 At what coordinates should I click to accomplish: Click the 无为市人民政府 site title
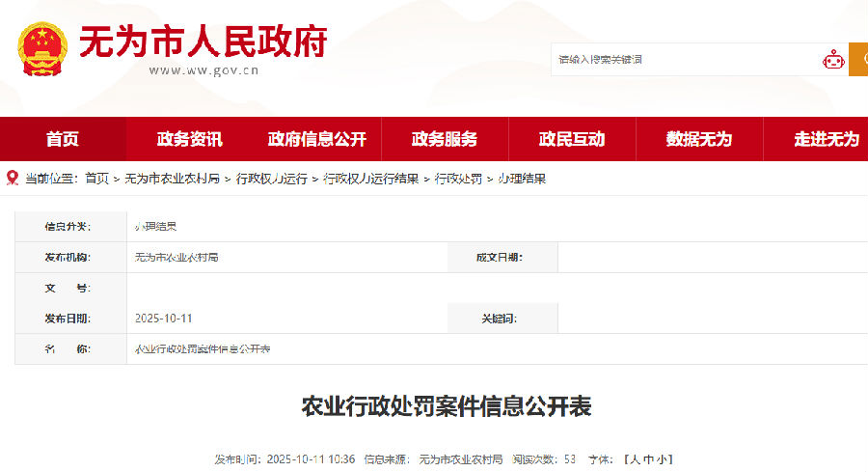[x=203, y=41]
